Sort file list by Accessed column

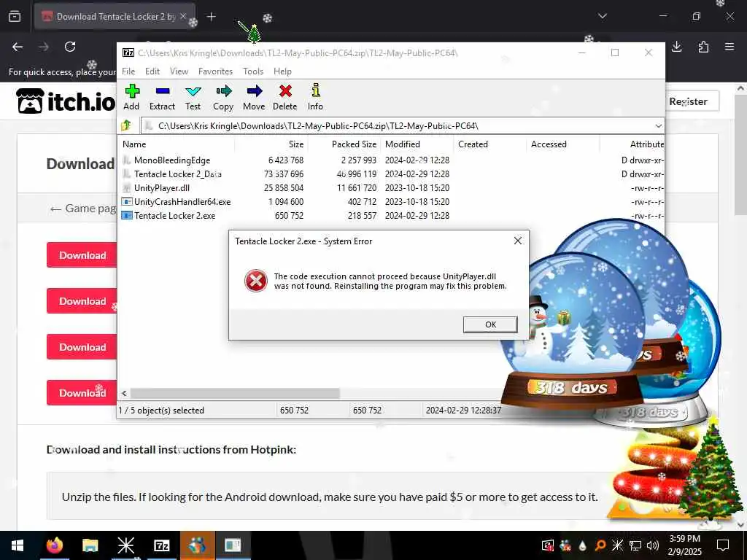click(x=562, y=144)
